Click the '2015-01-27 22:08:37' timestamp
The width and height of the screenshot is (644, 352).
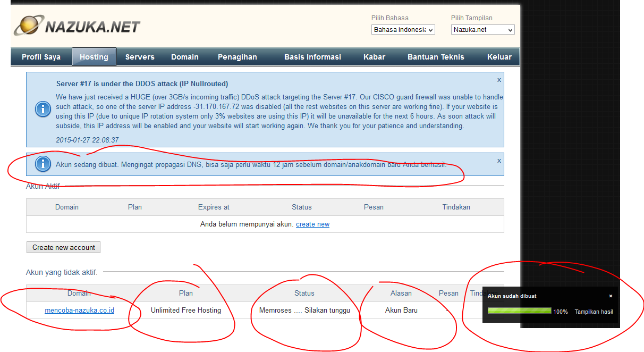tap(87, 140)
